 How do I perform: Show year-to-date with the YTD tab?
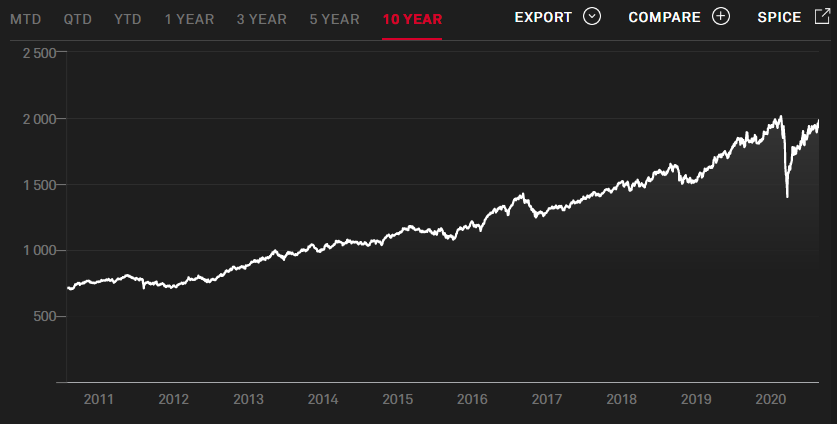pos(128,18)
